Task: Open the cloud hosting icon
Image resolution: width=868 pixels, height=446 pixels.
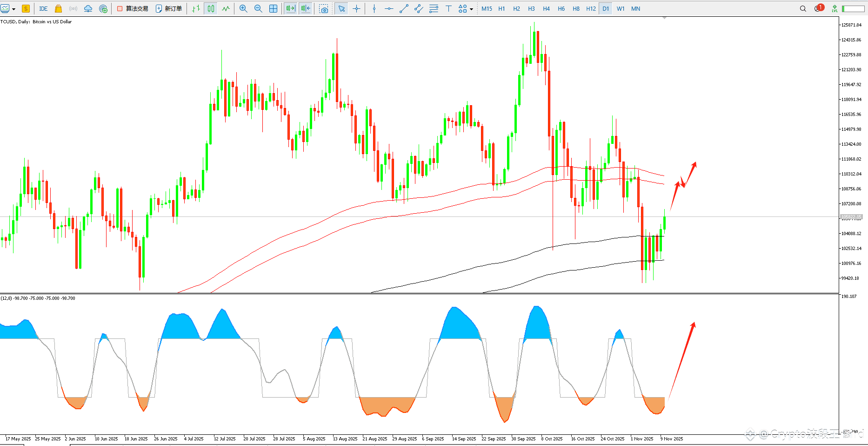Action: coord(88,8)
